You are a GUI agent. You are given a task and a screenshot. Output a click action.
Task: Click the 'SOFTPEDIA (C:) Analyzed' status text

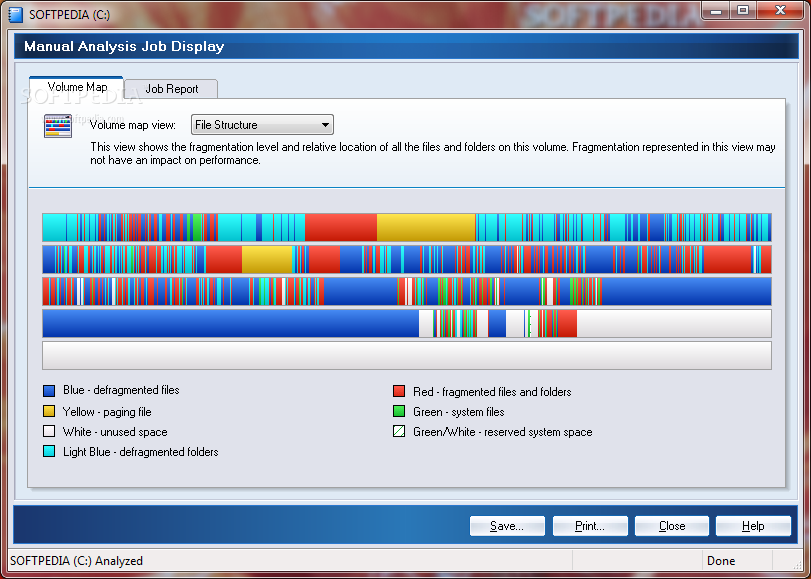76,561
